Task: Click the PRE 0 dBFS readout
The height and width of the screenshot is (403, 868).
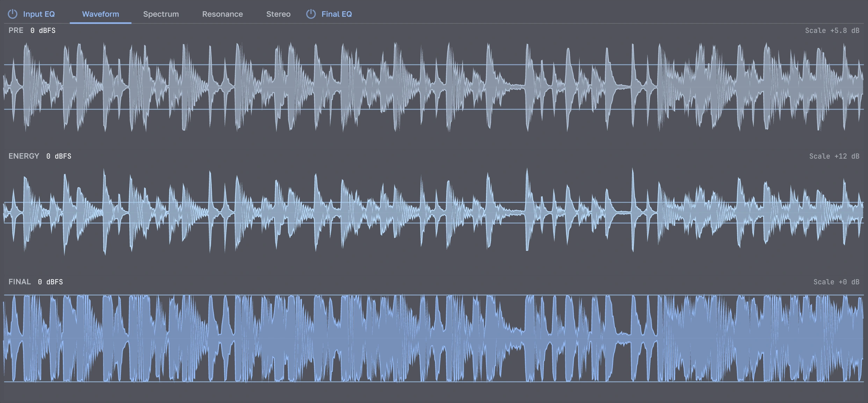Action: (43, 30)
